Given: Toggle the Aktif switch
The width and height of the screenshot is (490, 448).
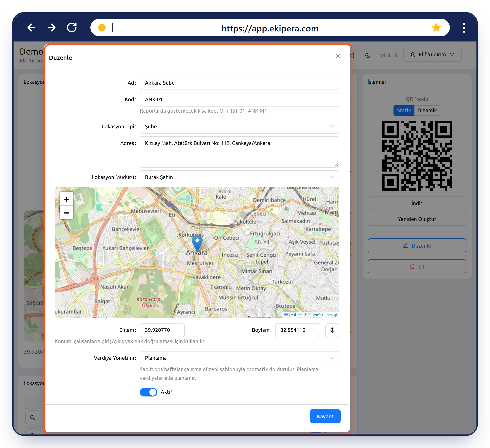Looking at the screenshot, I should point(148,392).
